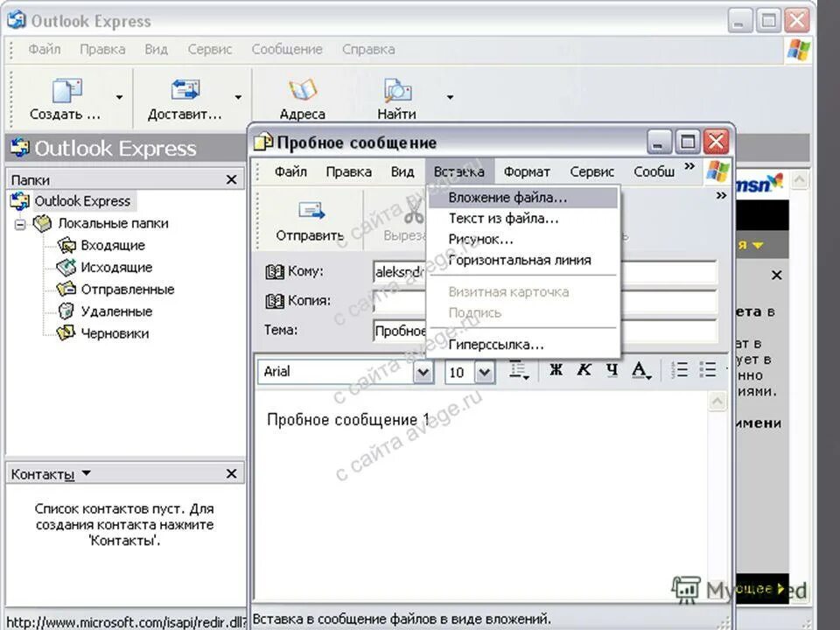Click the Найти search icon
Viewport: 840px width, 630px height.
tap(397, 90)
